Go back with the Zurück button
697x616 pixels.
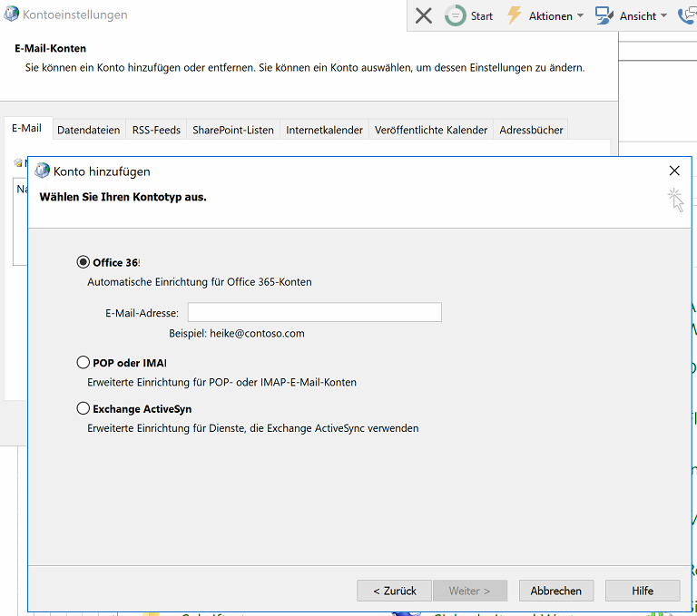395,591
